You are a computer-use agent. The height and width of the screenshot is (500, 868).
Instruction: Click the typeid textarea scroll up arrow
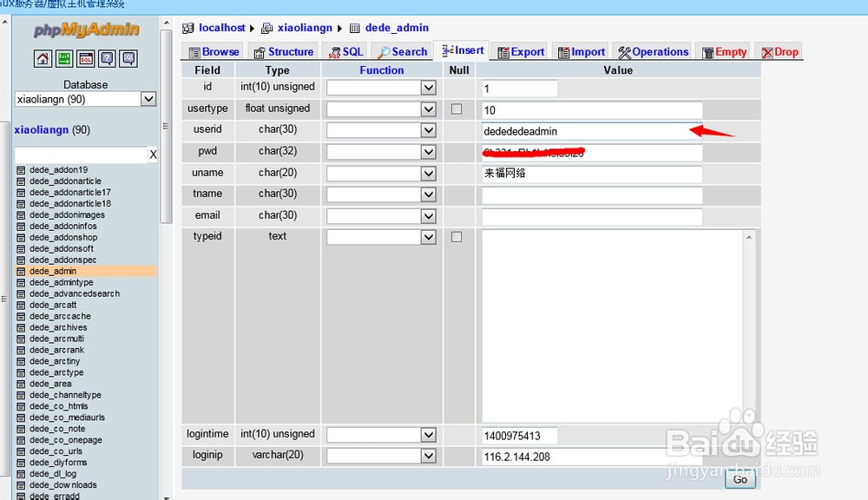click(749, 237)
